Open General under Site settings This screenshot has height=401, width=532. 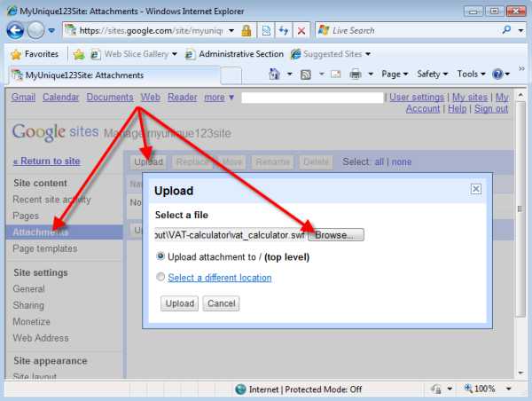29,289
